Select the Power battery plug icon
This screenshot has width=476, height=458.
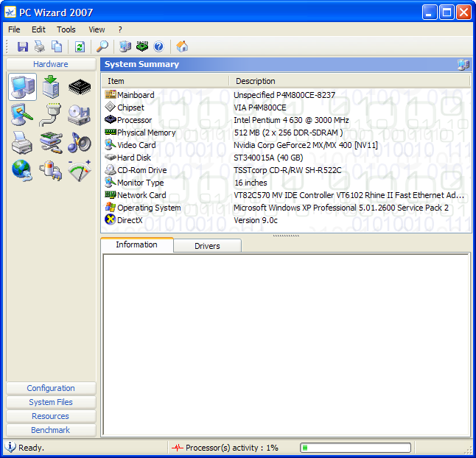click(51, 170)
